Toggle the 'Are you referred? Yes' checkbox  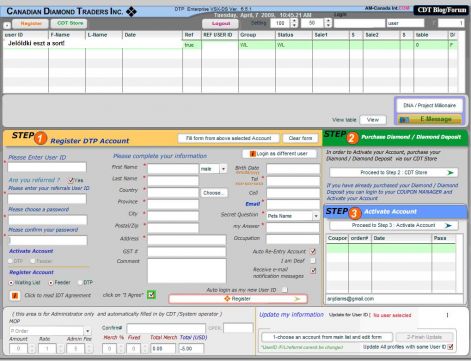71,180
